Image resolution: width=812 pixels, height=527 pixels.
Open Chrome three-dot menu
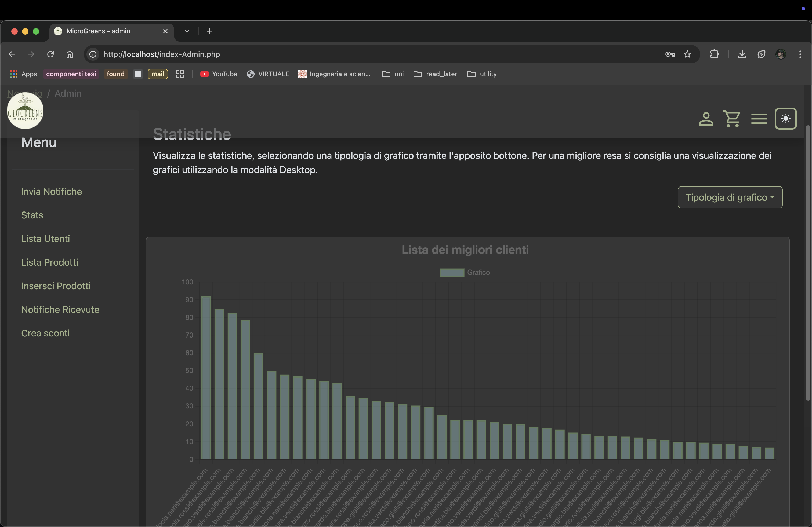coord(800,54)
